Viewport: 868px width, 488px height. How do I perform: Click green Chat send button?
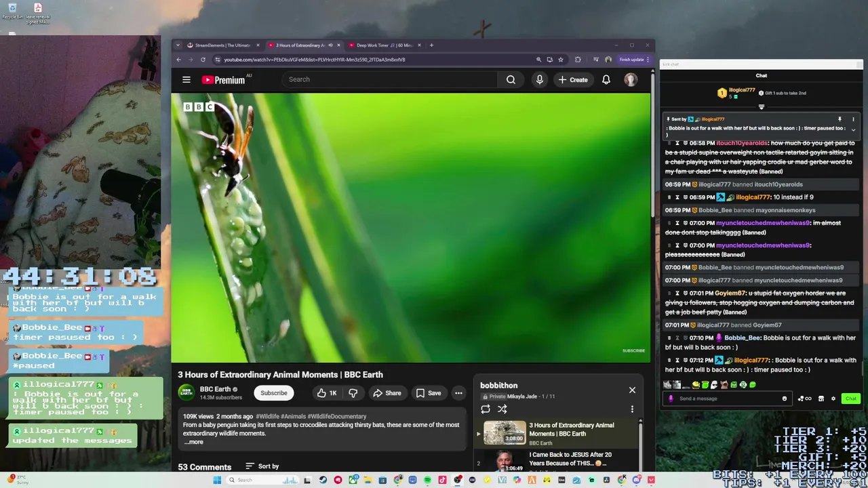(850, 399)
